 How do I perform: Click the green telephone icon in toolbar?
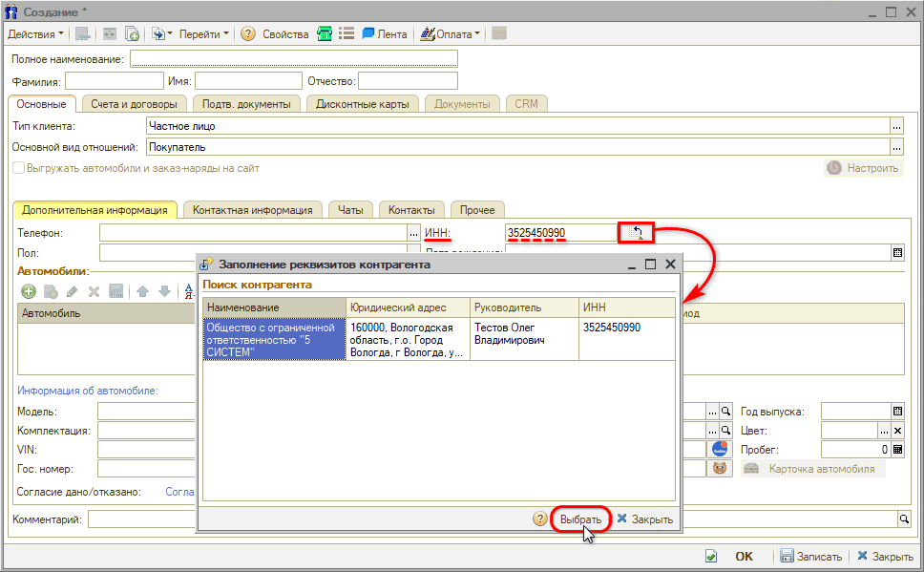point(325,33)
